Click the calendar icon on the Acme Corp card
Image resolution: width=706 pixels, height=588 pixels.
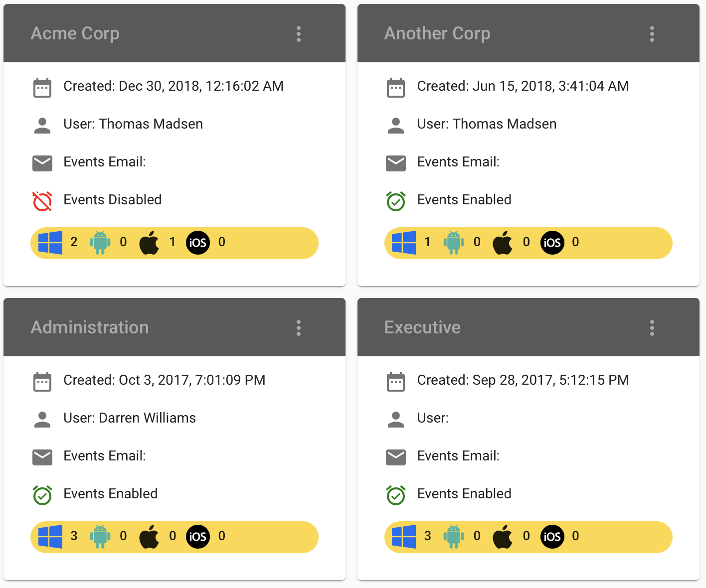click(42, 88)
